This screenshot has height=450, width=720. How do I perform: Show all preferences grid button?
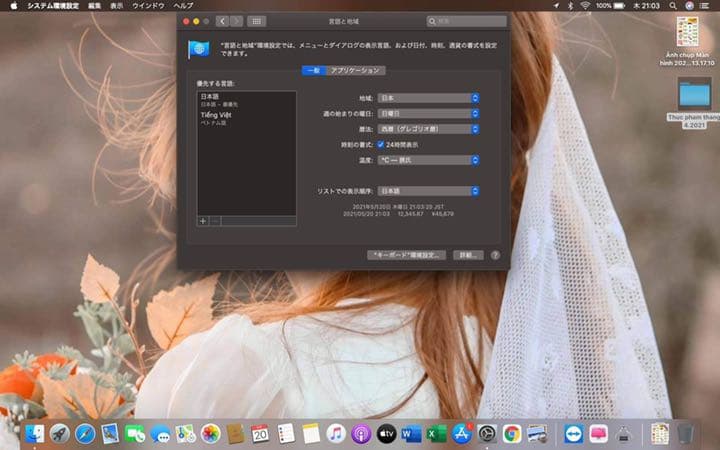(x=257, y=21)
